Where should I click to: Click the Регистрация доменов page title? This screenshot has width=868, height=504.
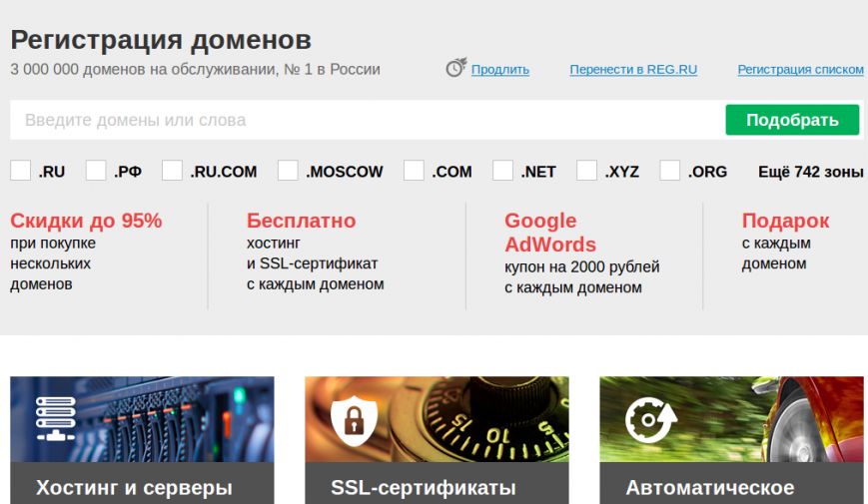161,40
